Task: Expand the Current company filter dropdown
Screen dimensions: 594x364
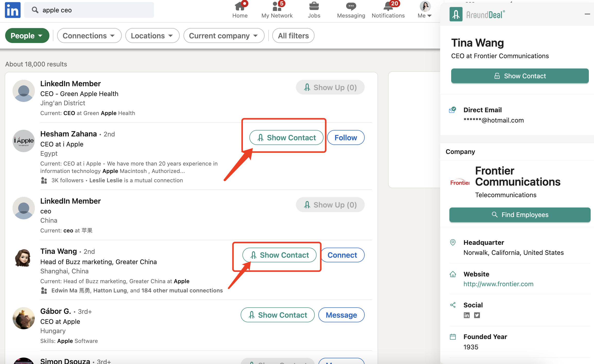Action: pos(224,36)
